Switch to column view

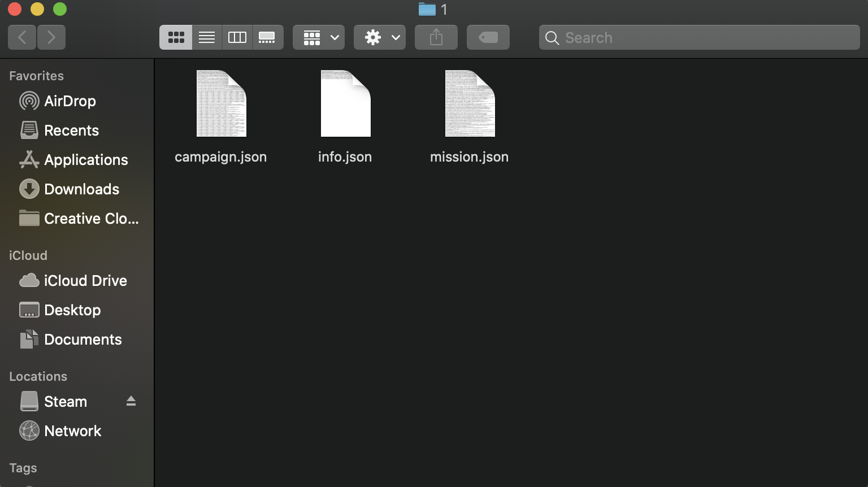pos(237,37)
